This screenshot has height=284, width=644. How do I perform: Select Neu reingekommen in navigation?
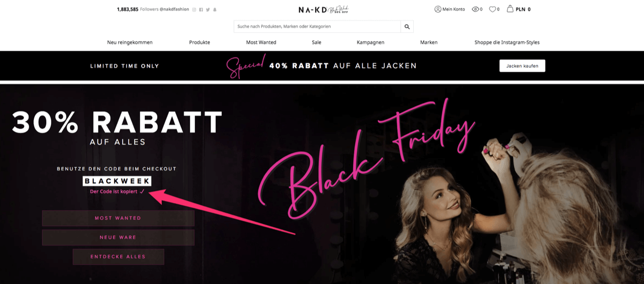130,42
